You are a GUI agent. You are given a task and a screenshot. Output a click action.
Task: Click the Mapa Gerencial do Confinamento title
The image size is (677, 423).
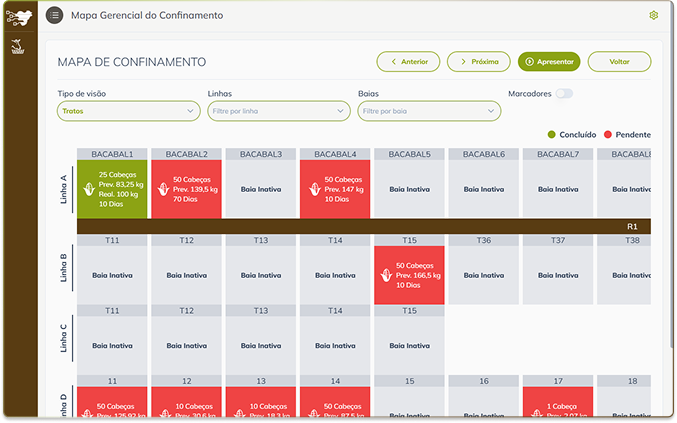pyautogui.click(x=147, y=15)
